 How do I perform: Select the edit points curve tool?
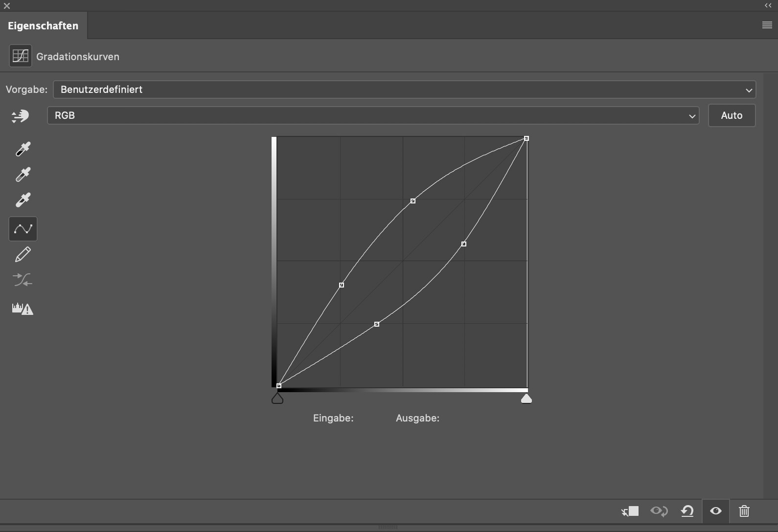tap(23, 229)
